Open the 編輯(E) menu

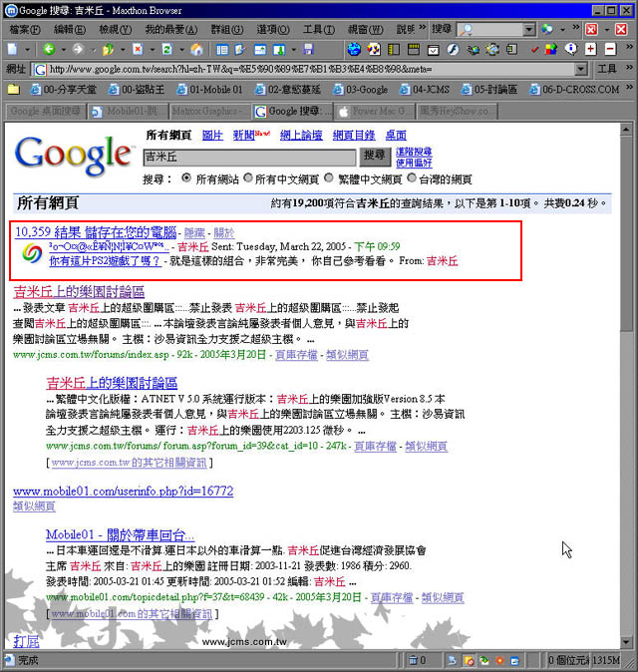coord(70,29)
